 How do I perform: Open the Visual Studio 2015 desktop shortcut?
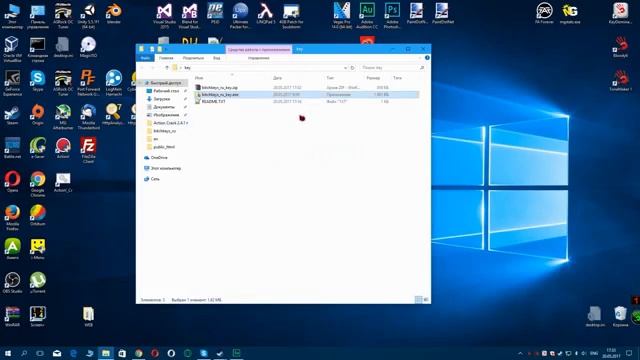click(x=164, y=16)
